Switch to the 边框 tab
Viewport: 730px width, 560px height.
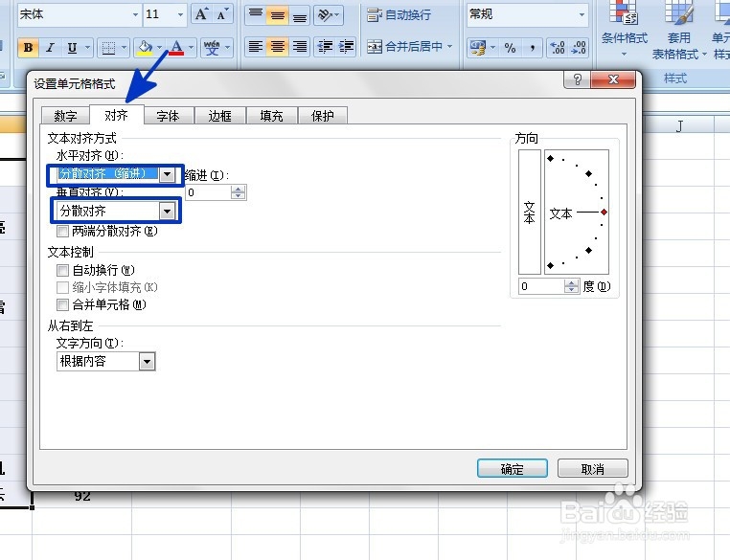(219, 115)
